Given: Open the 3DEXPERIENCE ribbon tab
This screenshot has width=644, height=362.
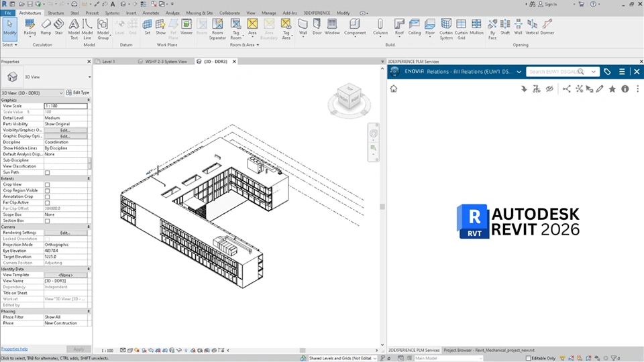Looking at the screenshot, I should pos(317,13).
